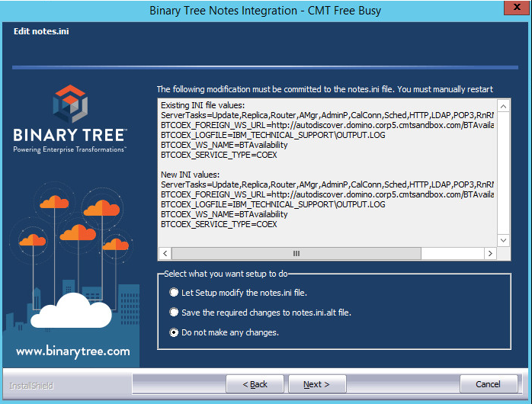Click the scroll right arrow in INI text box
Viewport: 532px width, 404px height.
(x=490, y=253)
